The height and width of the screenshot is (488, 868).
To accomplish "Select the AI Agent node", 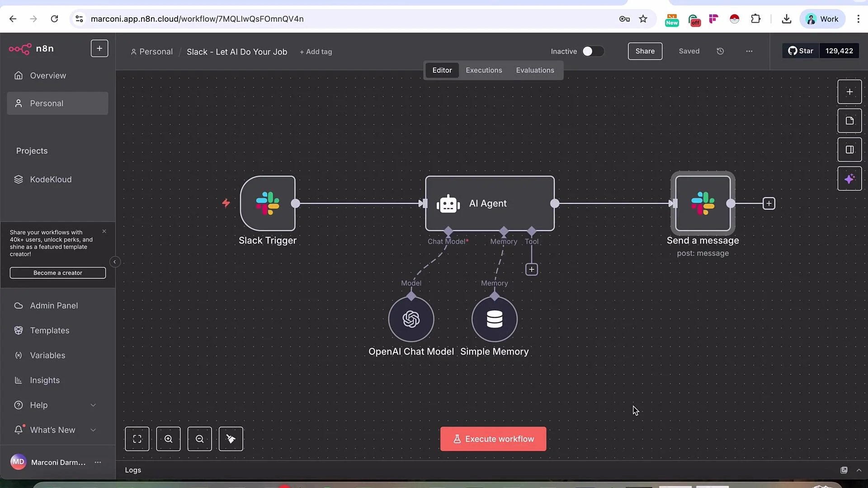I will tap(490, 203).
